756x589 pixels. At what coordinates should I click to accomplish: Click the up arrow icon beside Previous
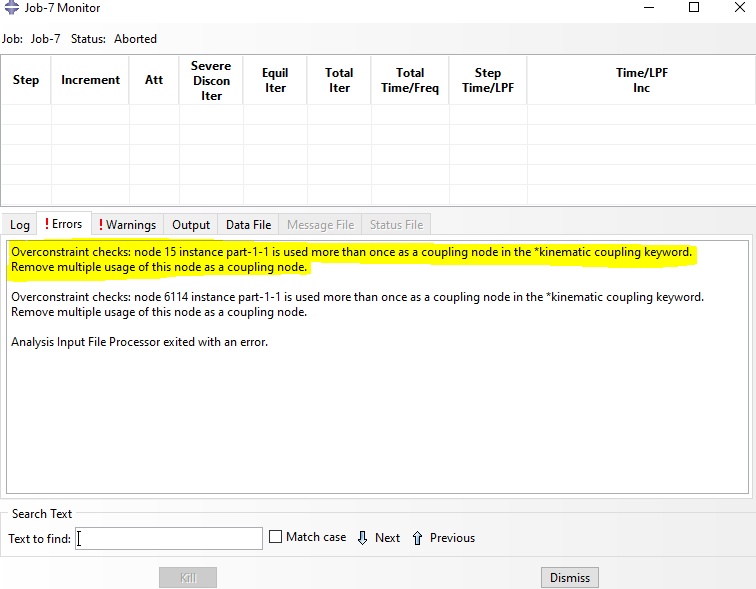418,538
